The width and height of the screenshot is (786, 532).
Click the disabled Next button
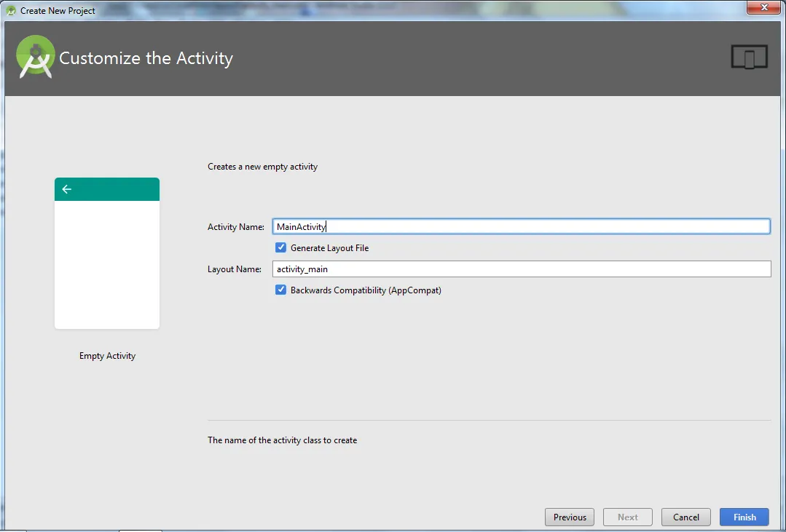point(628,517)
